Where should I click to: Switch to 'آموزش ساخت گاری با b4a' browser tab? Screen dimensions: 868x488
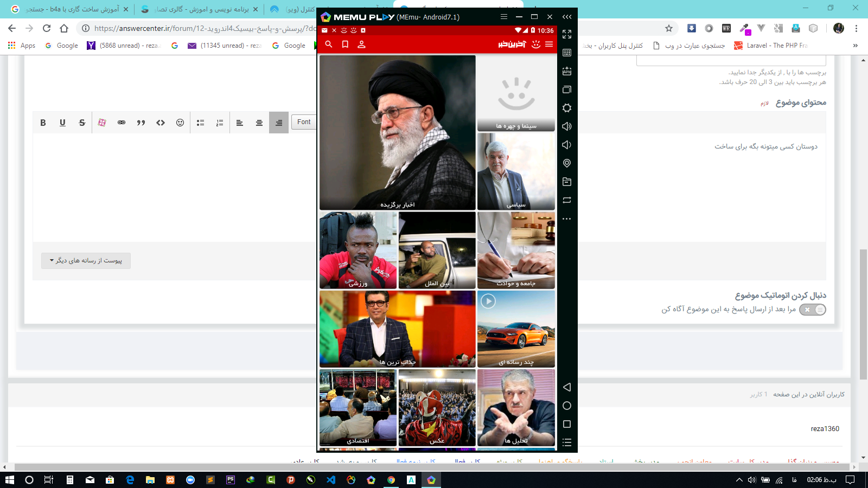coord(71,9)
